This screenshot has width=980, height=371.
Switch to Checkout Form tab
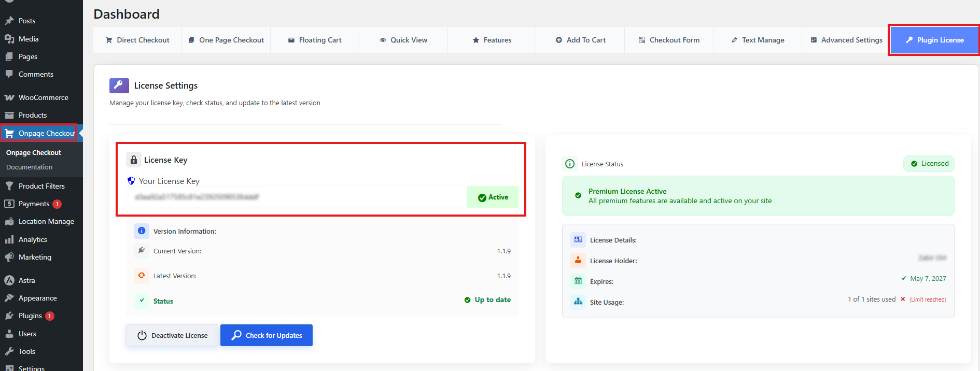(669, 40)
